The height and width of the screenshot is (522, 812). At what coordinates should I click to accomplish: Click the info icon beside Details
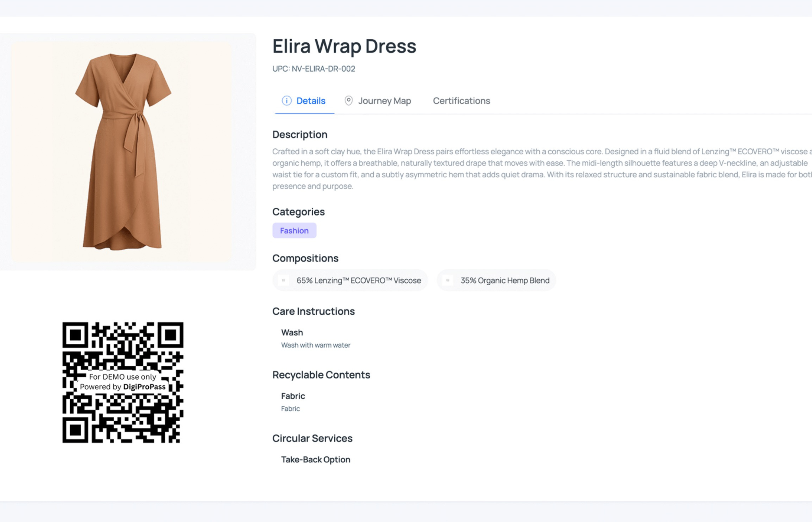pyautogui.click(x=286, y=101)
